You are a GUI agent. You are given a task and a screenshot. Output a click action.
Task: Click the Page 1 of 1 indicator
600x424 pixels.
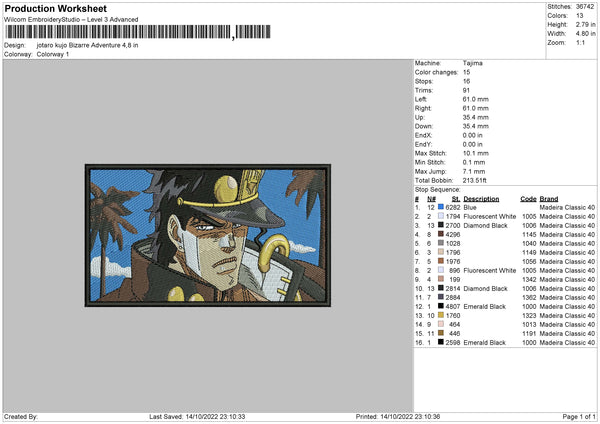(579, 416)
